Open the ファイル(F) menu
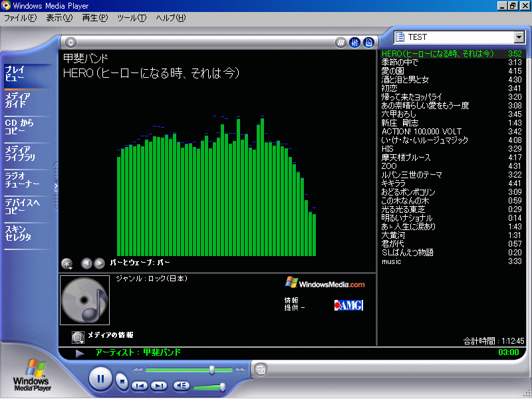532x399 pixels. click(21, 18)
